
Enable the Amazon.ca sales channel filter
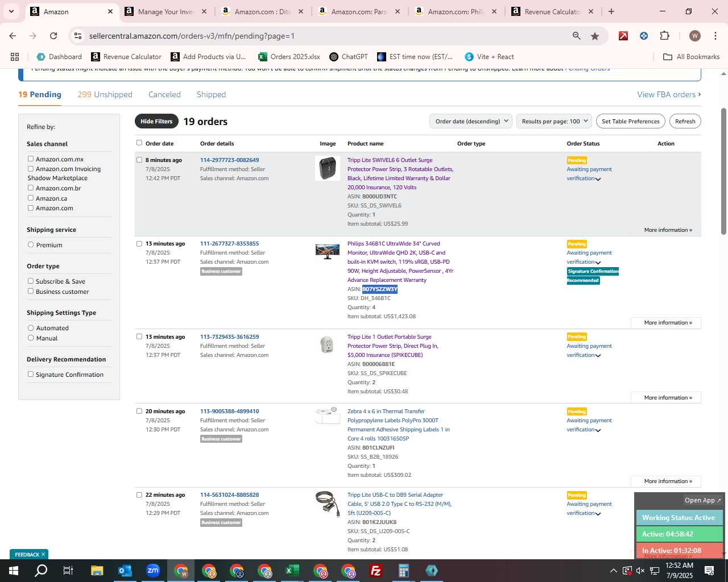[31, 198]
